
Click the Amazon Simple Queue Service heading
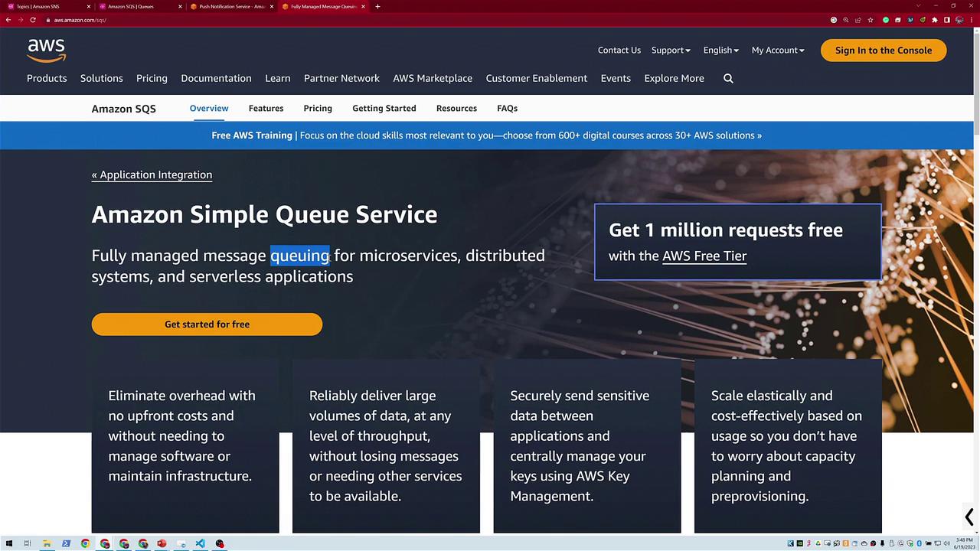pos(264,214)
